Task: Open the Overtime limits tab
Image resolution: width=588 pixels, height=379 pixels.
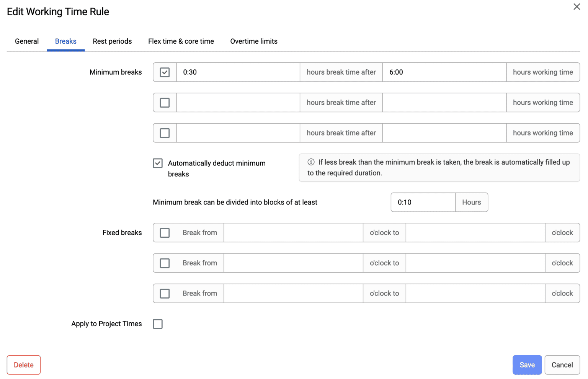Action: (x=253, y=41)
